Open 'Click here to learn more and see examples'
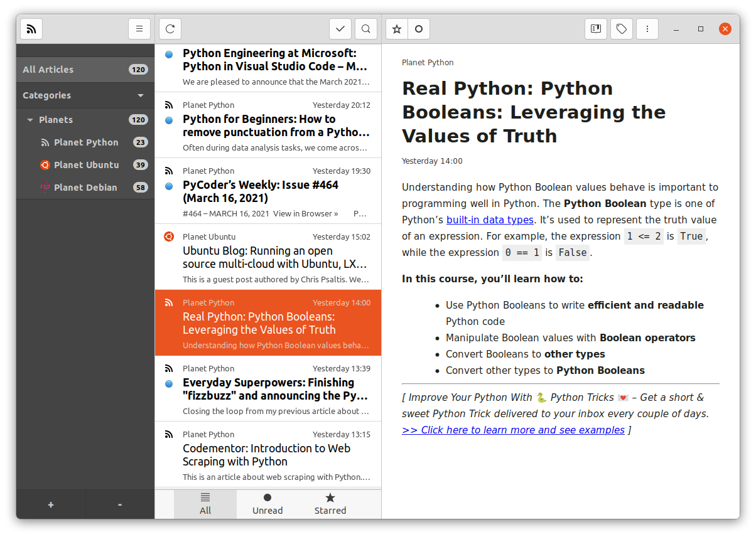 click(x=514, y=430)
